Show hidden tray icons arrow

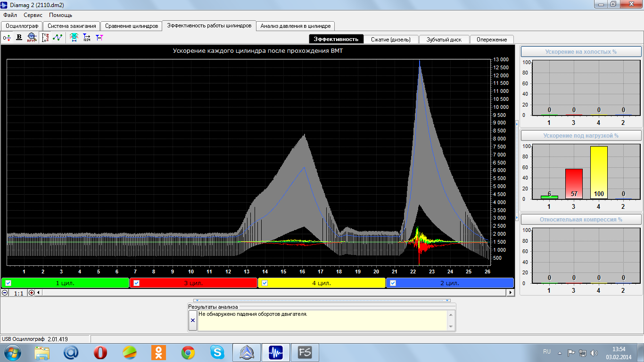[560, 353]
